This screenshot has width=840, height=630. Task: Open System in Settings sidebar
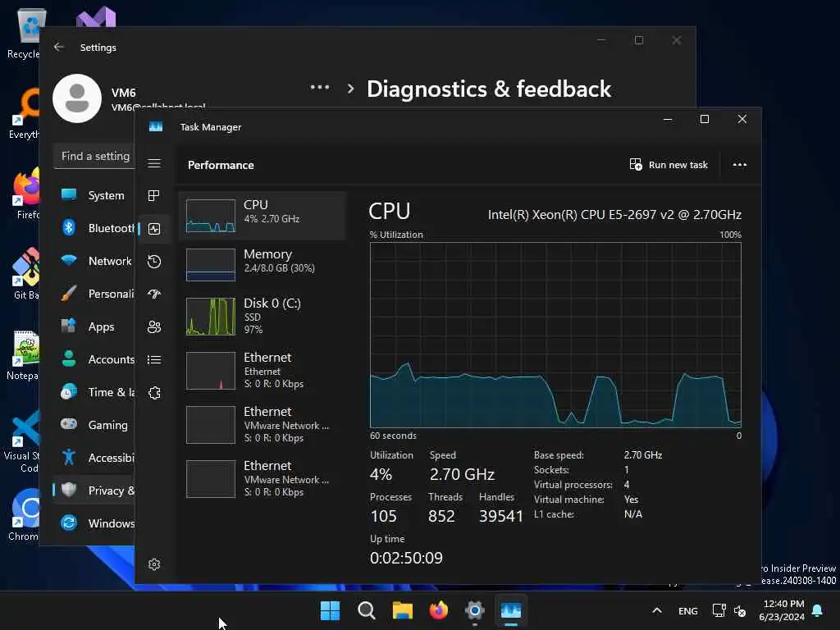(x=94, y=195)
